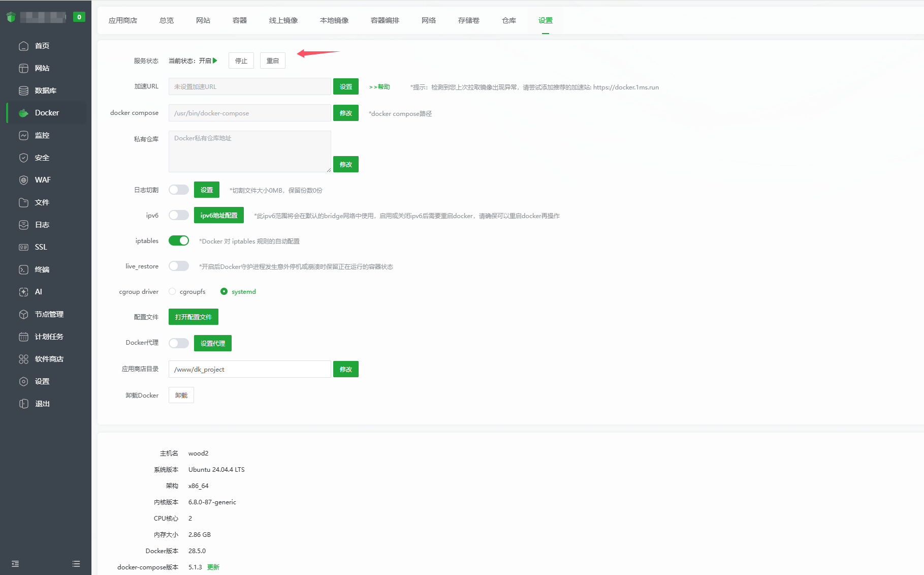924x575 pixels.
Task: Open the 终端 terminal icon
Action: (x=23, y=269)
